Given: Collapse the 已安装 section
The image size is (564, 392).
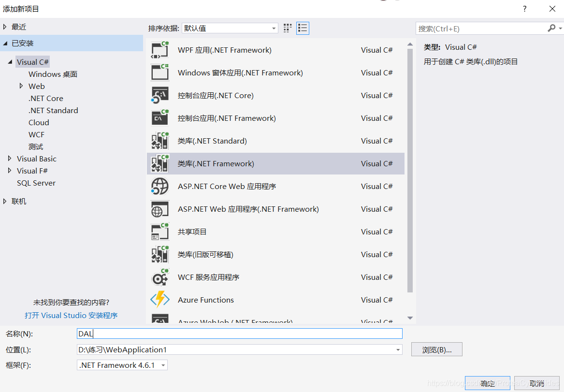Looking at the screenshot, I should point(5,43).
